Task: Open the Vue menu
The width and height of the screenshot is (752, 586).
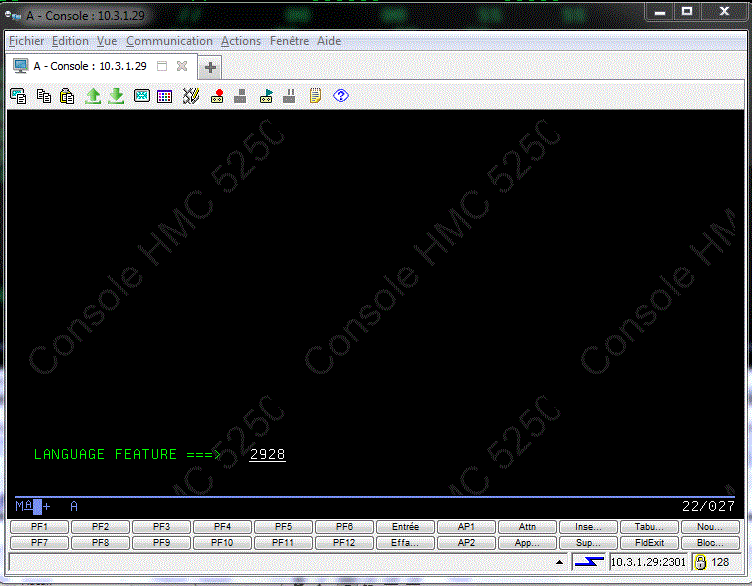Action: click(107, 41)
